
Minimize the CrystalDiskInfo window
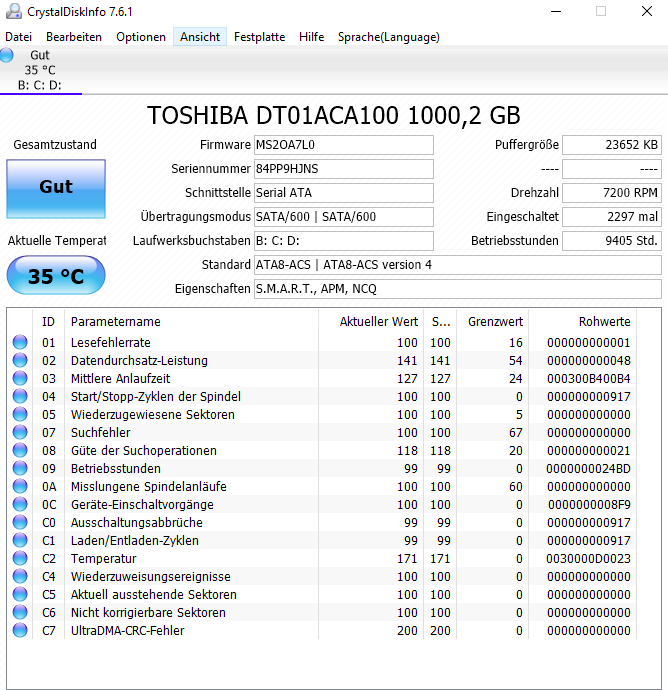point(556,11)
